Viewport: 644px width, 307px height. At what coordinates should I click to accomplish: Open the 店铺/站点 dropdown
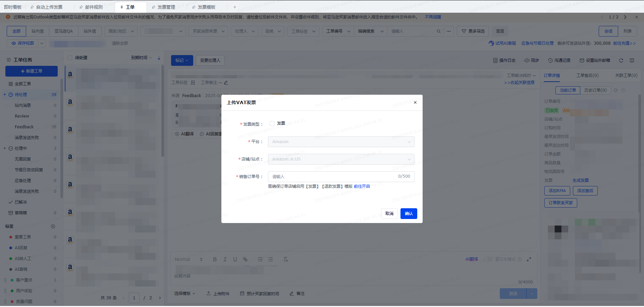tap(341, 159)
